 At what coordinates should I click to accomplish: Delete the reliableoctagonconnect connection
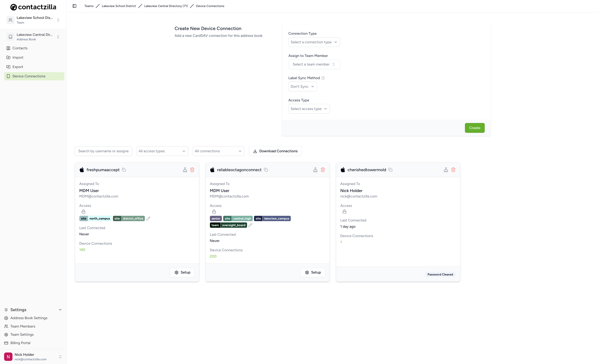click(x=323, y=170)
